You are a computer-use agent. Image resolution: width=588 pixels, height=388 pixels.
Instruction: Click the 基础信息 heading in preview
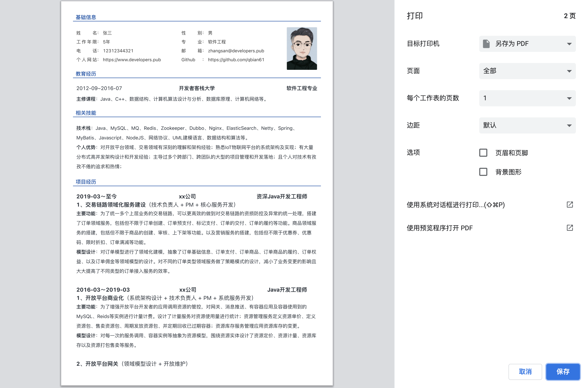point(86,17)
